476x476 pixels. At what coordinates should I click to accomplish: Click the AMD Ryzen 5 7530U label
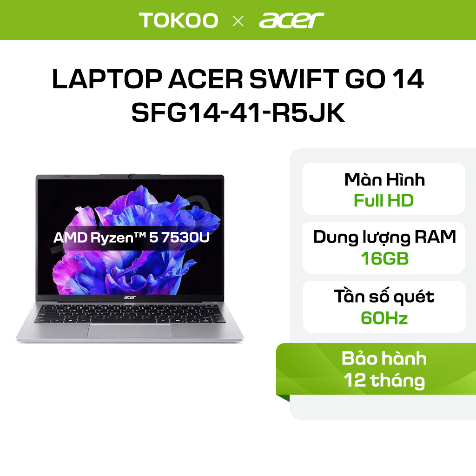click(132, 238)
